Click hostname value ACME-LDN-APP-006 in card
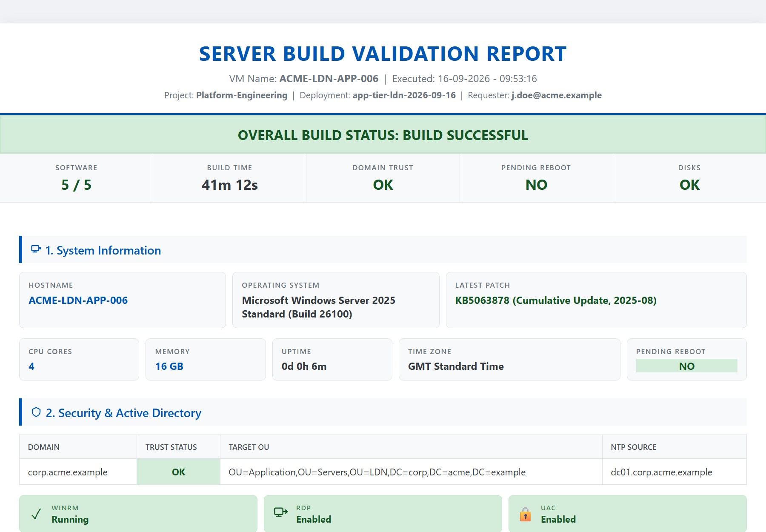Screen dimensions: 766x532 click(78, 300)
